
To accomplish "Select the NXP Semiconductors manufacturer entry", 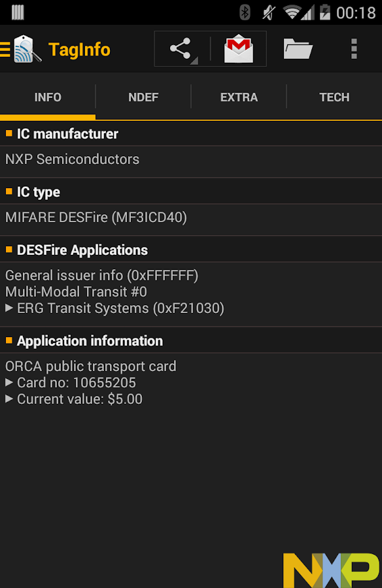I will (72, 159).
